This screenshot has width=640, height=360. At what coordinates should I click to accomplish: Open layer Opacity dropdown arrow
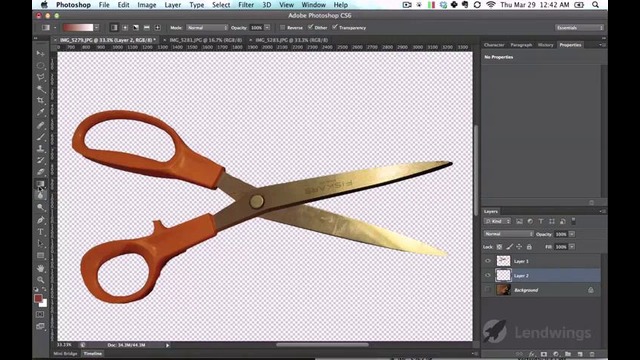pyautogui.click(x=572, y=234)
